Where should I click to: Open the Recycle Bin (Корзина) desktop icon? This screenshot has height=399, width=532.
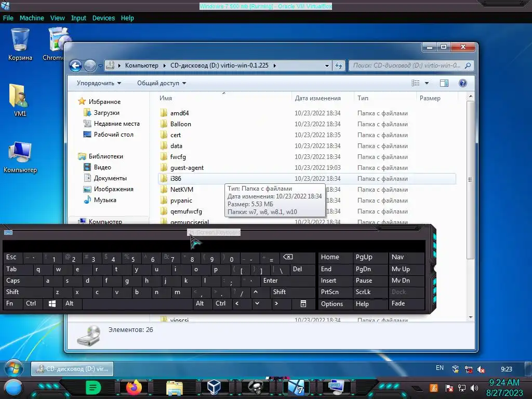(x=20, y=44)
